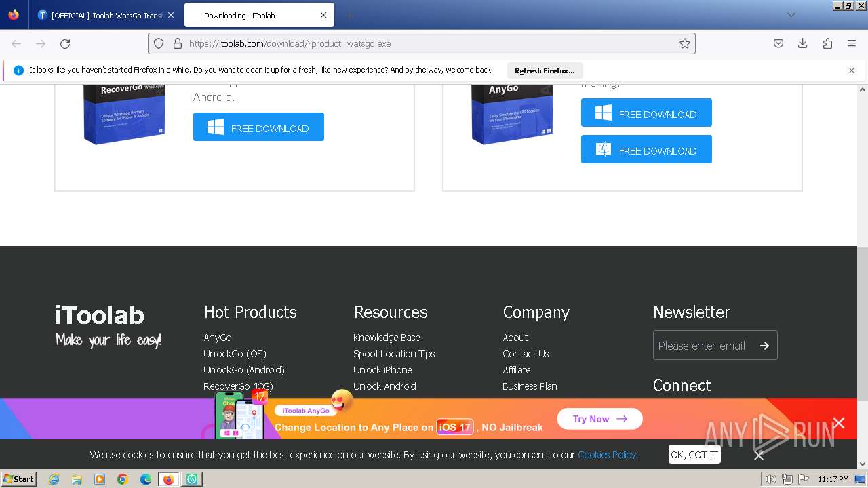Viewport: 868px width, 488px height.
Task: Close the iToolab WatsGo tab
Action: (x=170, y=15)
